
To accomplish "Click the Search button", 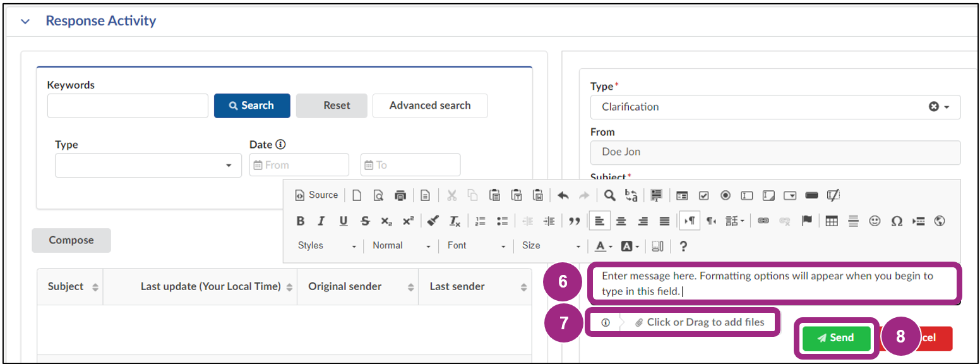I will pyautogui.click(x=252, y=106).
